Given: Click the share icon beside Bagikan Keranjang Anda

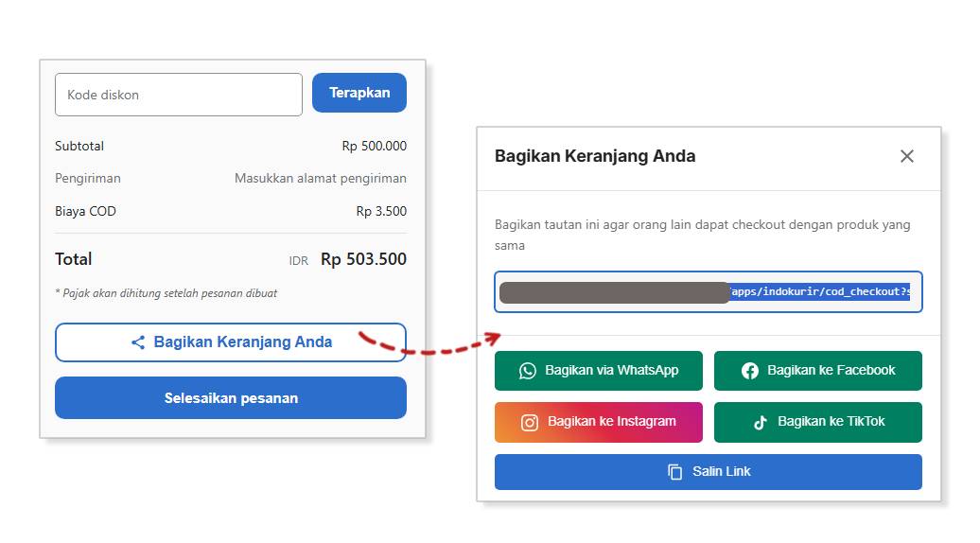Looking at the screenshot, I should point(138,342).
